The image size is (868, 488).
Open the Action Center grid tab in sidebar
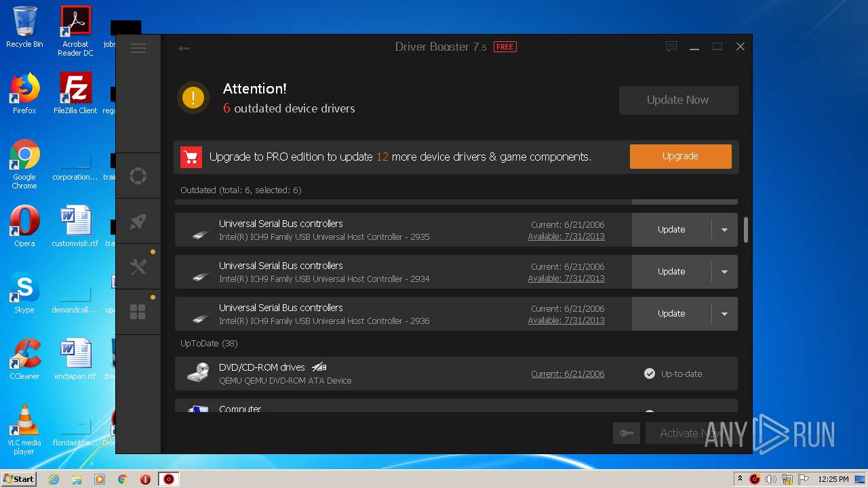138,312
